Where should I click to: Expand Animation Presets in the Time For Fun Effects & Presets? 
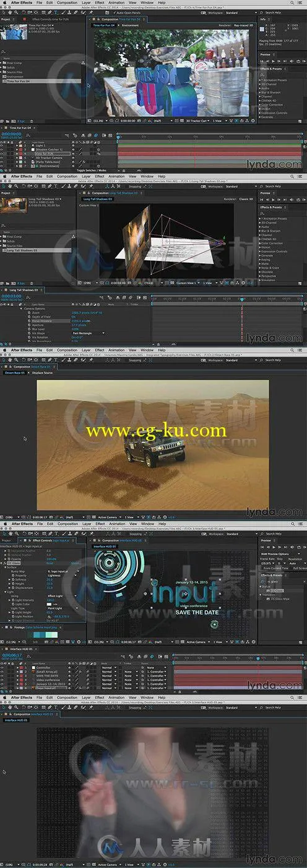click(261, 80)
